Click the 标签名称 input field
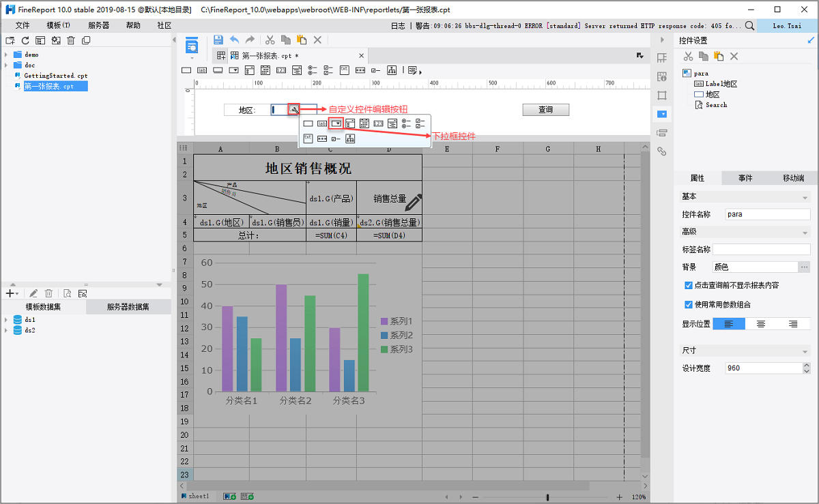Screen dimensions: 819x504 tap(762, 250)
